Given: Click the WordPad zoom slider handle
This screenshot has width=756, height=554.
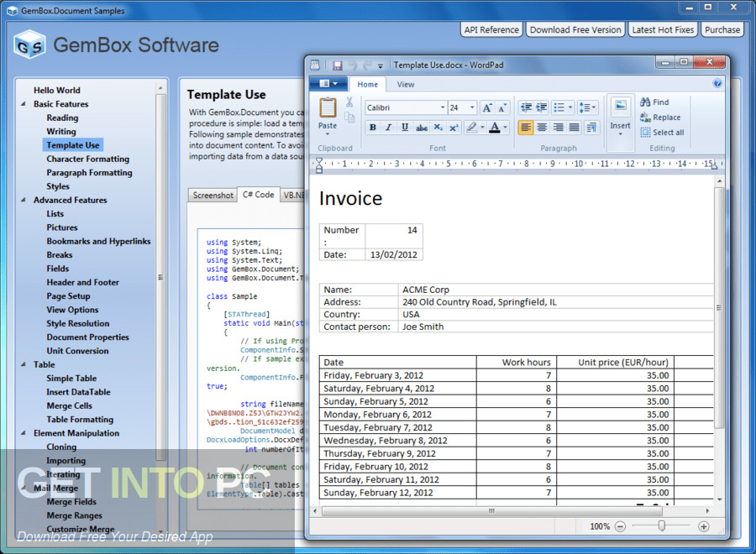Looking at the screenshot, I should click(662, 526).
